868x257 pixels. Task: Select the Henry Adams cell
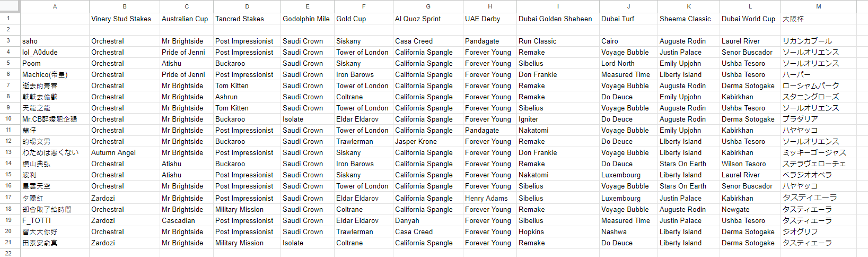tap(490, 198)
